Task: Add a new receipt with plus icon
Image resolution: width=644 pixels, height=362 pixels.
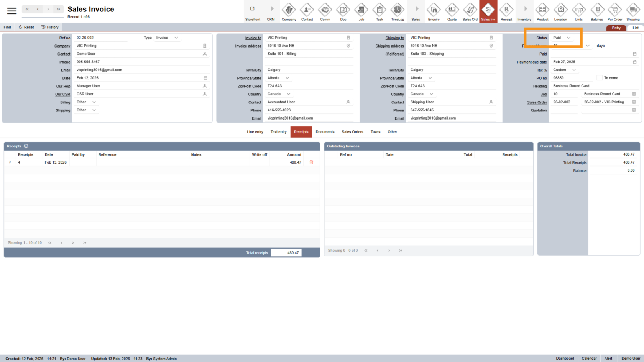Action: [x=26, y=146]
